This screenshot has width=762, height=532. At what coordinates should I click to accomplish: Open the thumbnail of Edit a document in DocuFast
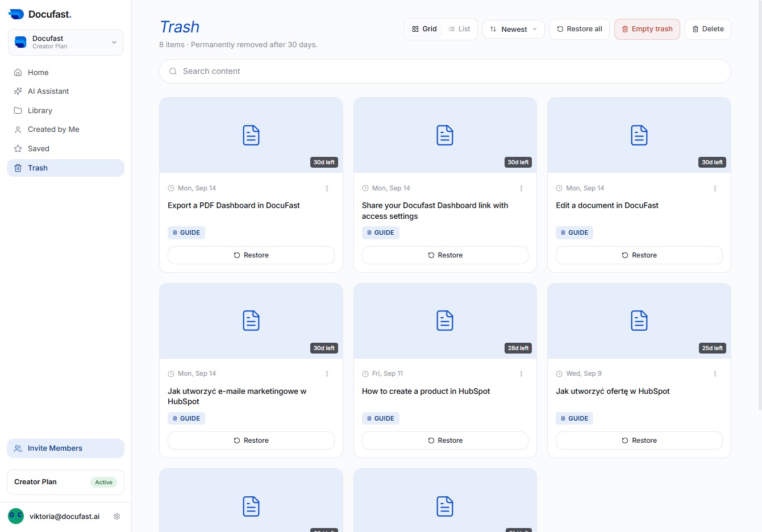click(x=639, y=135)
